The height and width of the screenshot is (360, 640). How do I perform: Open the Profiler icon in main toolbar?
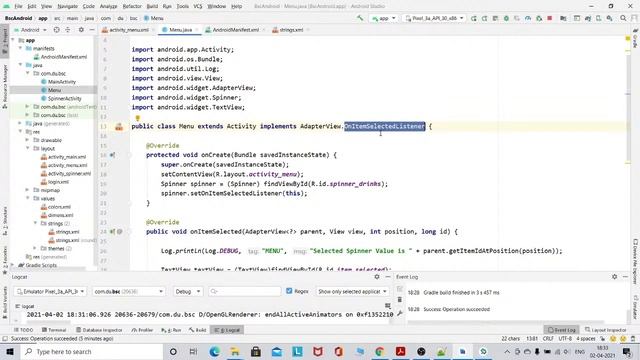[x=528, y=18]
